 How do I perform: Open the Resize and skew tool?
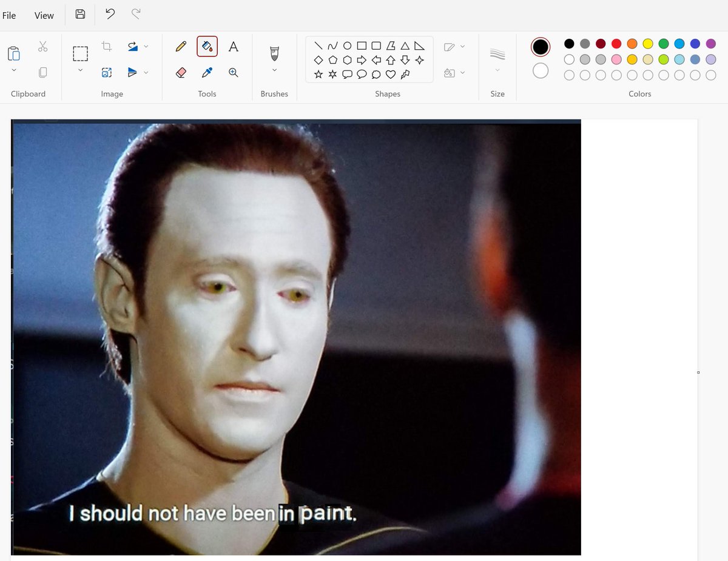pyautogui.click(x=107, y=73)
